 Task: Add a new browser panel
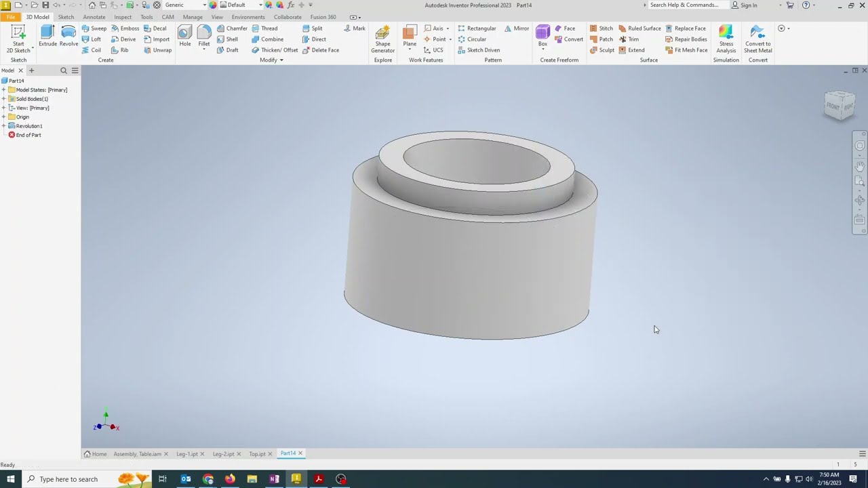(x=31, y=70)
